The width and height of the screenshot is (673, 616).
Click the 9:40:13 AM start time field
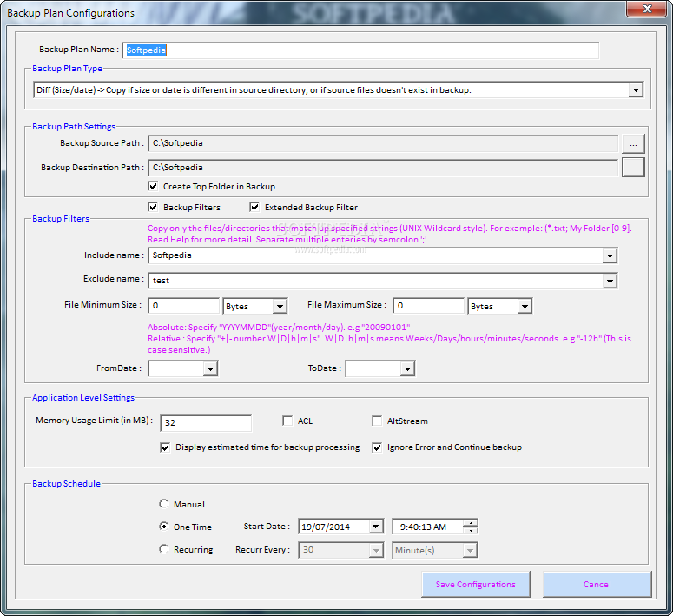coord(427,527)
